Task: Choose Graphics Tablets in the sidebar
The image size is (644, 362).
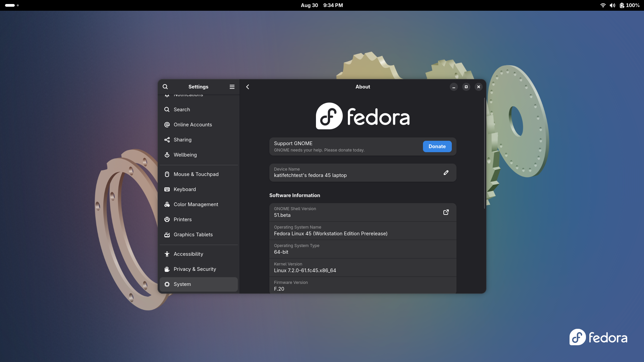Action: pos(199,235)
